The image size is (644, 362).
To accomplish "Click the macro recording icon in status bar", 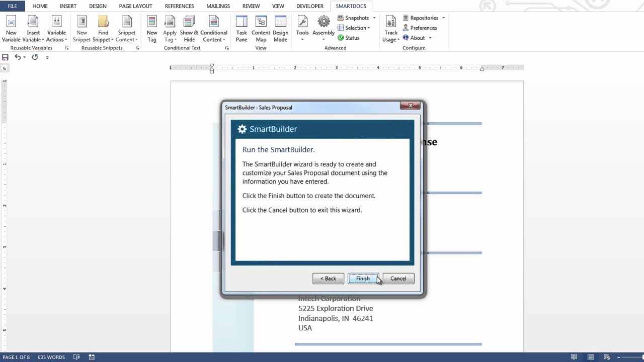I will tap(92, 357).
